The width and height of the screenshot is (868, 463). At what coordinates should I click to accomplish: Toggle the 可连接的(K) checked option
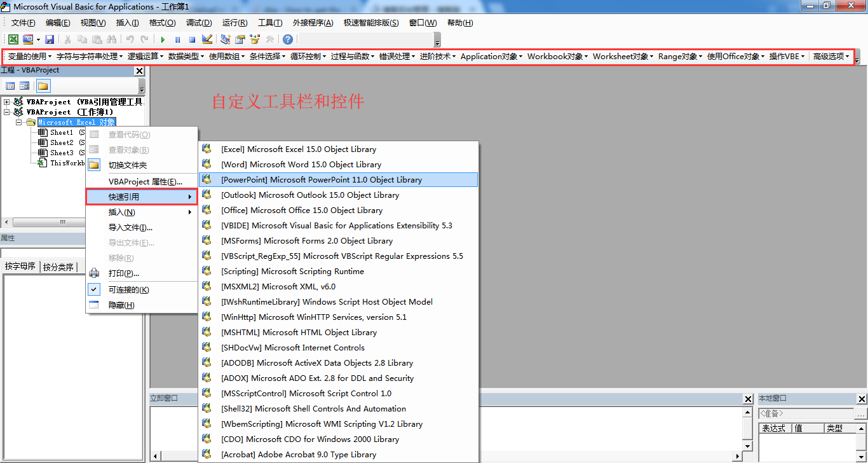point(142,290)
